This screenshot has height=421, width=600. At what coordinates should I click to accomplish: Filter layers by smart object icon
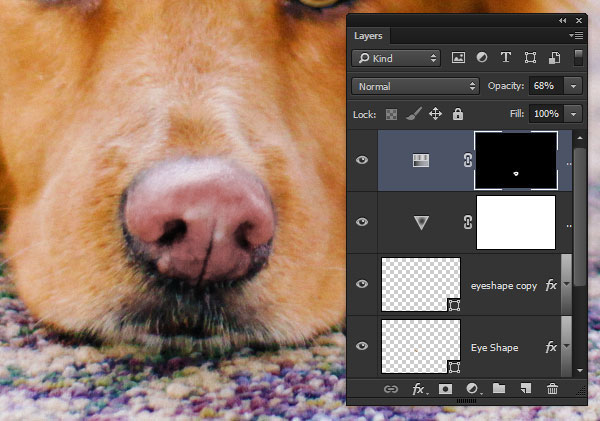(x=554, y=58)
